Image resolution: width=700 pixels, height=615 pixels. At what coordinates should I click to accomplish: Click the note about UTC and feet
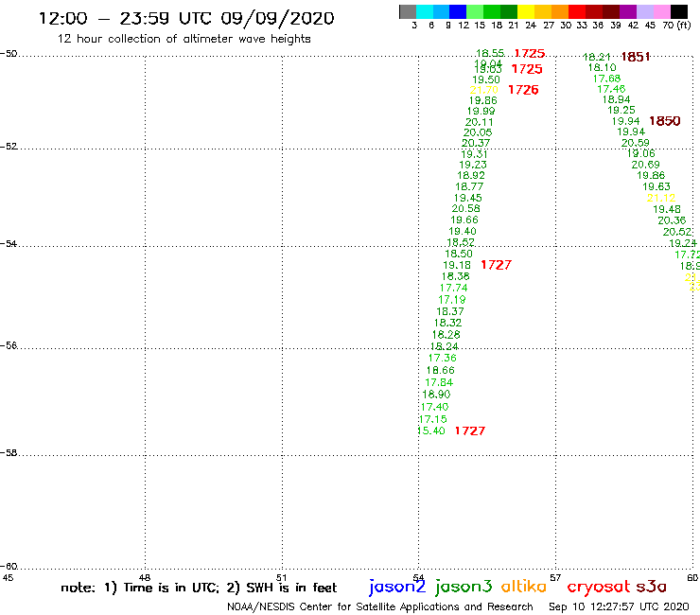point(199,588)
